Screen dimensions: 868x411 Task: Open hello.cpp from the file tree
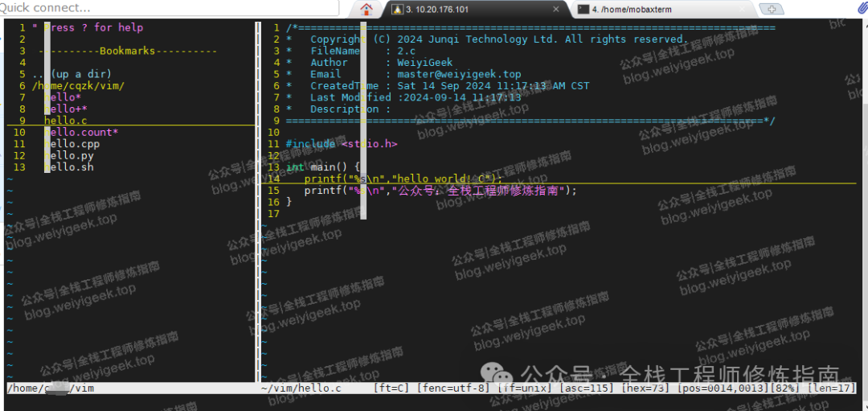(x=72, y=144)
